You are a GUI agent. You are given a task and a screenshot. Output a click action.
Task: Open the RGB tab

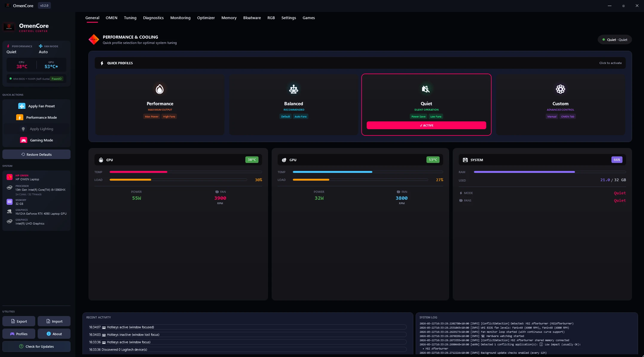[x=271, y=18]
